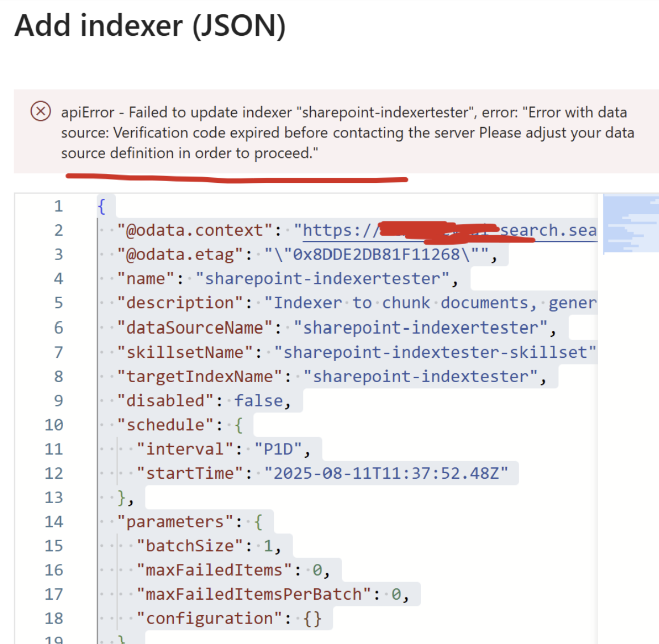The height and width of the screenshot is (644, 659).
Task: Click the batchSize value 1
Action: pyautogui.click(x=268, y=546)
